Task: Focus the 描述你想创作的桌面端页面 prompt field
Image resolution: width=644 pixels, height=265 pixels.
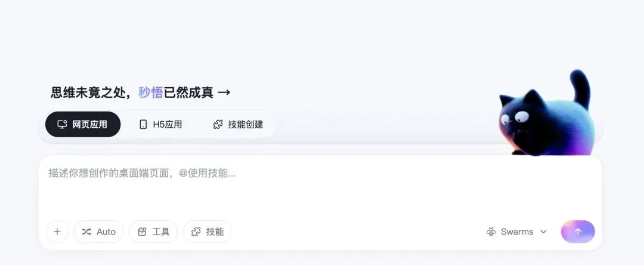Action: point(320,185)
